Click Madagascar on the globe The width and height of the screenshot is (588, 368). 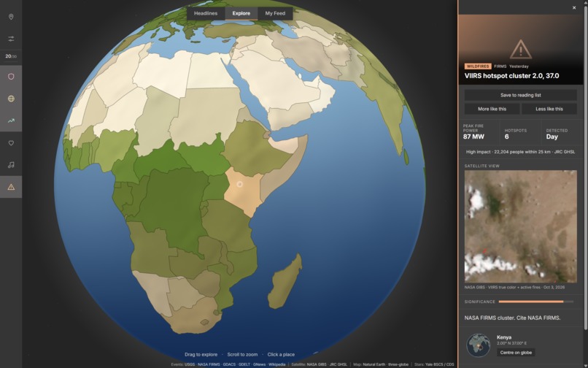point(285,282)
